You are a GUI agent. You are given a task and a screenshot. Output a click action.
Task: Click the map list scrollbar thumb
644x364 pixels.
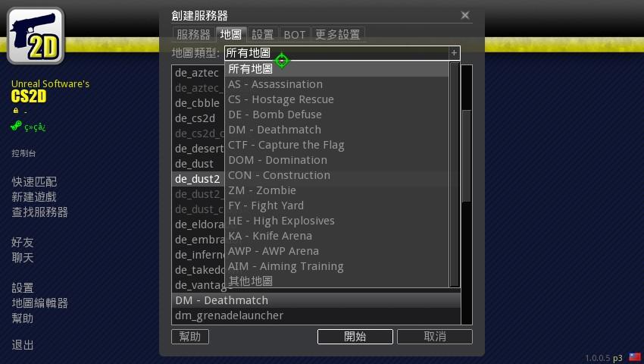(x=467, y=156)
